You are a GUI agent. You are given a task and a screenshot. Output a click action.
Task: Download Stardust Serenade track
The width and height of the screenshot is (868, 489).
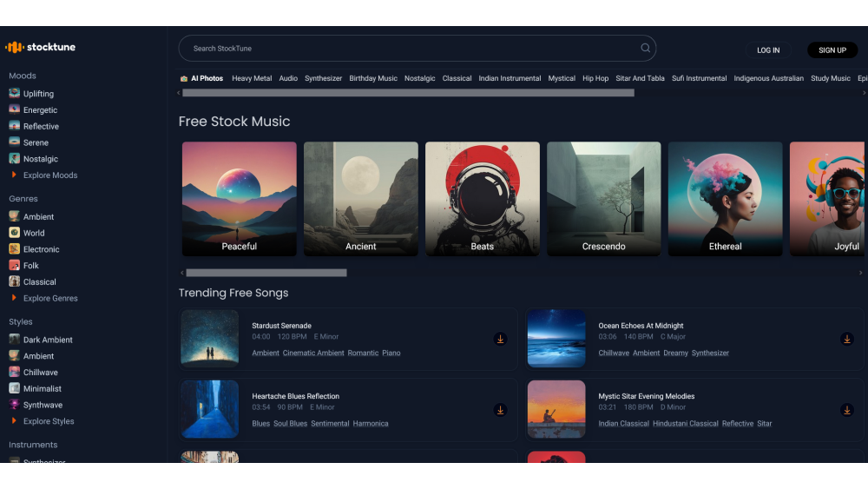pos(500,339)
